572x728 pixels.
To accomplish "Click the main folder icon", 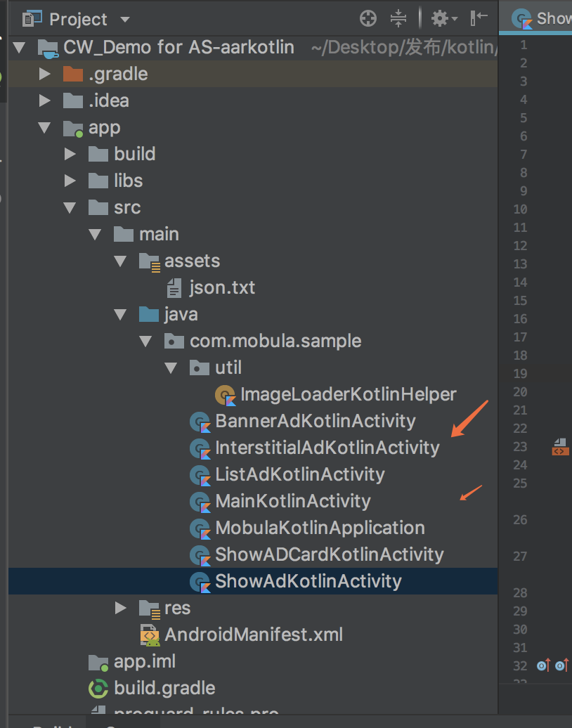I will [124, 234].
